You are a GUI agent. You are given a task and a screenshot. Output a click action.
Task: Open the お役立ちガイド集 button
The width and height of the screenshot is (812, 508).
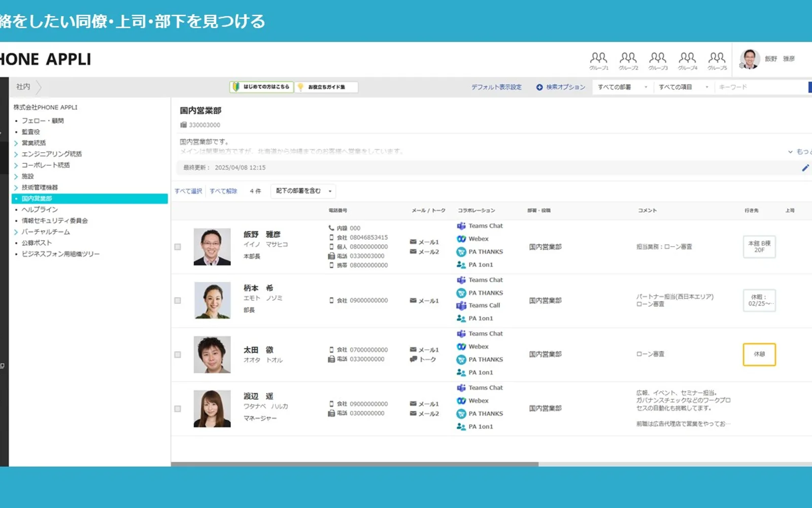pyautogui.click(x=326, y=87)
